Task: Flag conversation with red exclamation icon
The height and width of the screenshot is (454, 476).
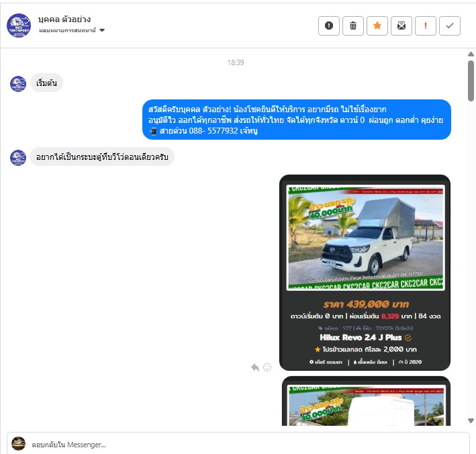Action: pyautogui.click(x=426, y=26)
